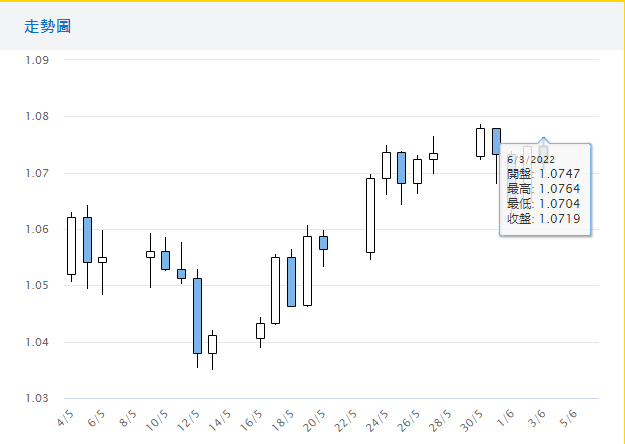Click the tall blue candlestick for 12/5

197,316
